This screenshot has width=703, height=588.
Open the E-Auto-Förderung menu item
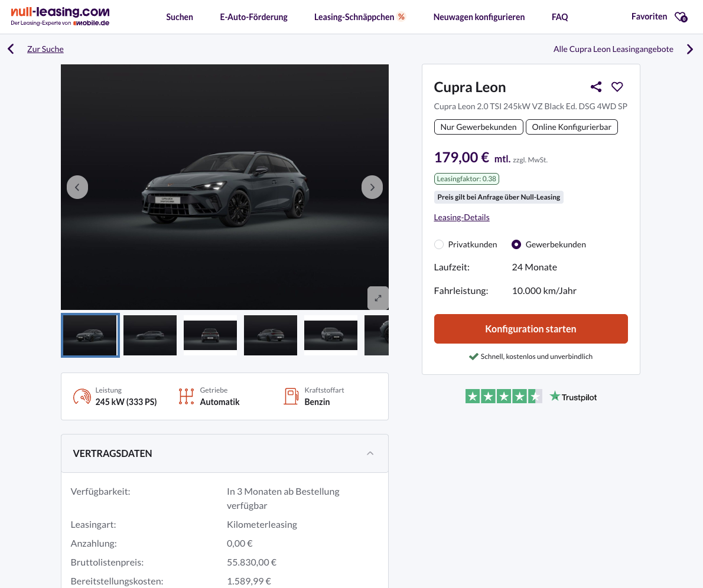(x=253, y=17)
